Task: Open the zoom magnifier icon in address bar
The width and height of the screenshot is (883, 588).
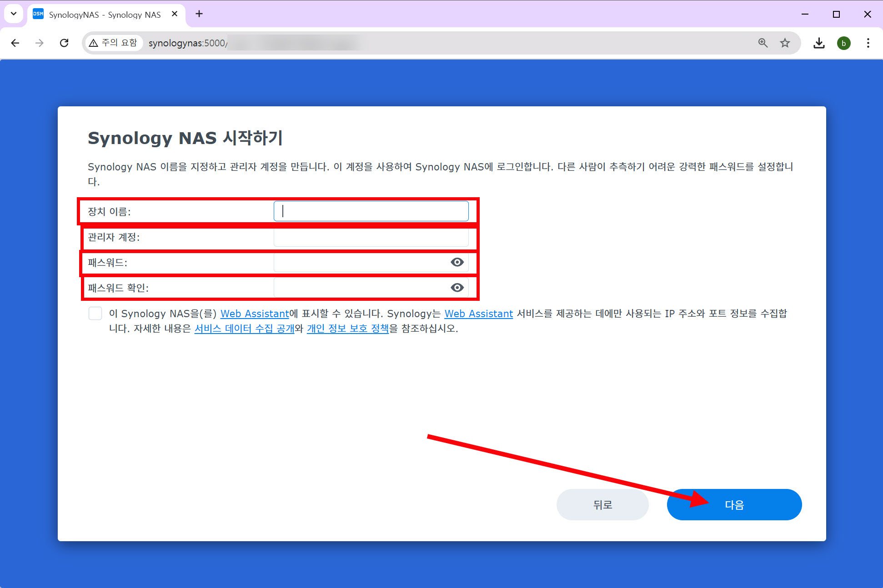Action: tap(763, 43)
